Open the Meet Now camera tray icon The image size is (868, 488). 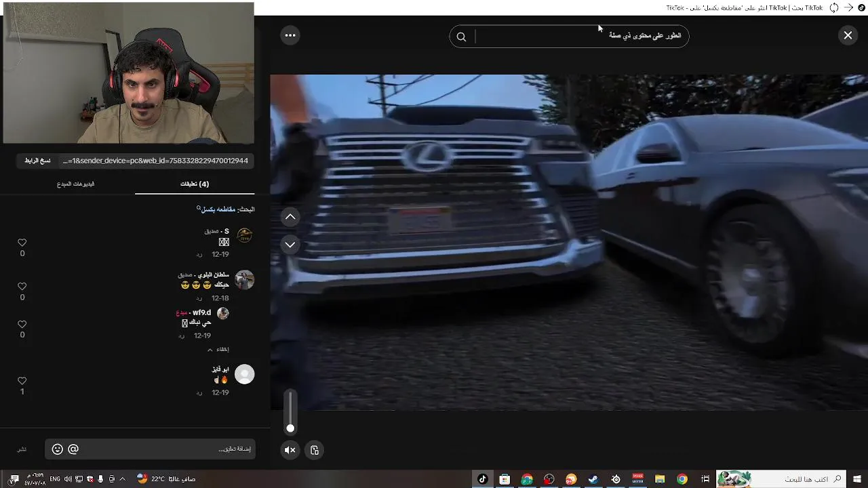pyautogui.click(x=112, y=479)
